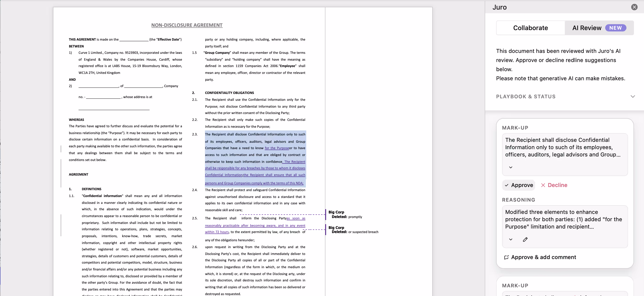Click the NEW badge on AI Review
644x296 pixels.
tap(615, 28)
